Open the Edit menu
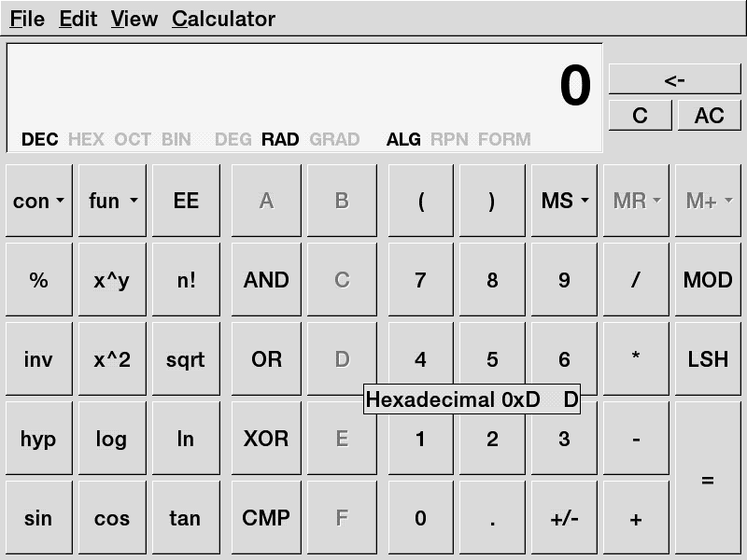 coord(78,19)
